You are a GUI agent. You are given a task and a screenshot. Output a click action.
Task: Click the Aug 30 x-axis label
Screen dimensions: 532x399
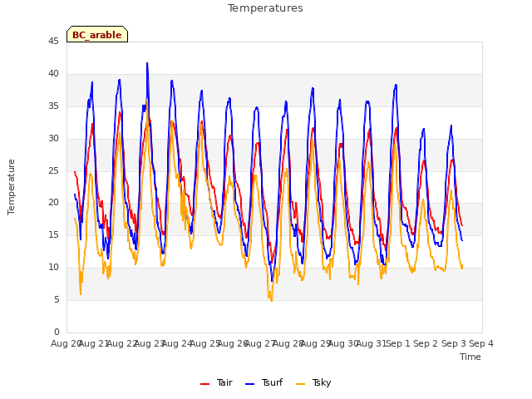click(343, 343)
